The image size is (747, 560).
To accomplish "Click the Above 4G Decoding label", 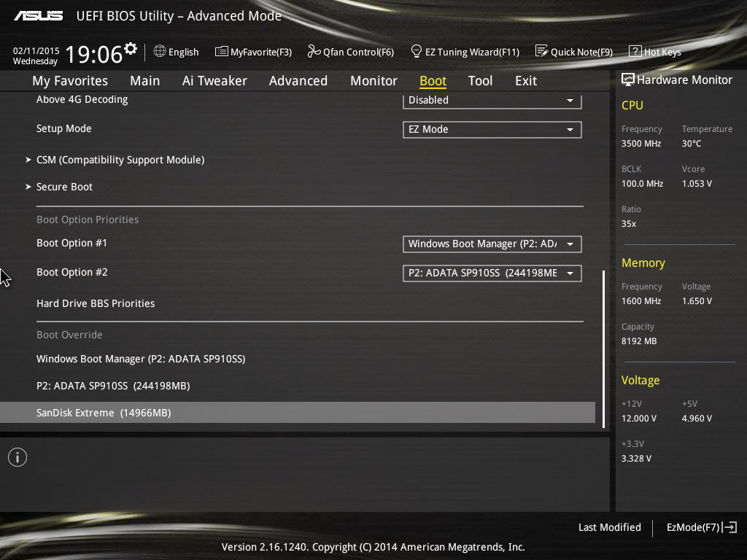I will click(x=82, y=99).
